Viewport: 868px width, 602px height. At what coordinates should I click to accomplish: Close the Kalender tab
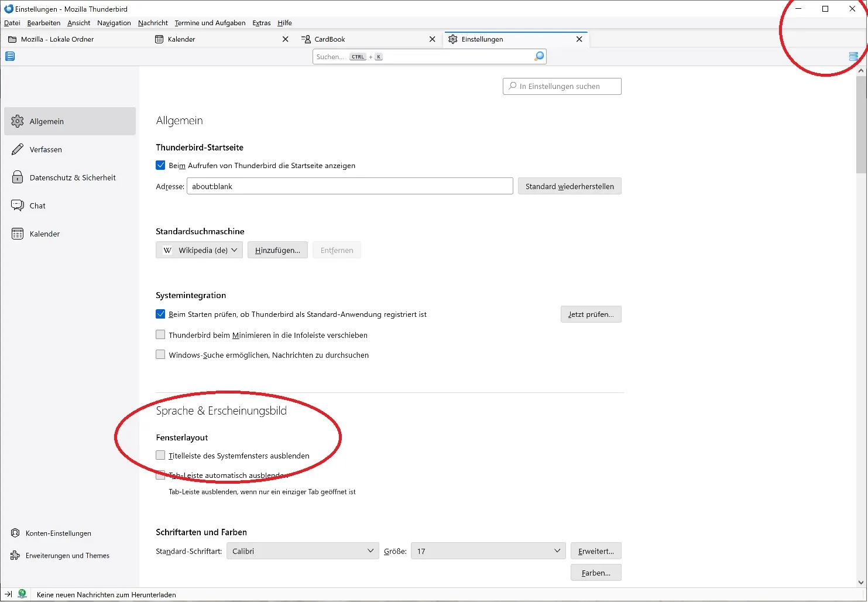coord(286,39)
